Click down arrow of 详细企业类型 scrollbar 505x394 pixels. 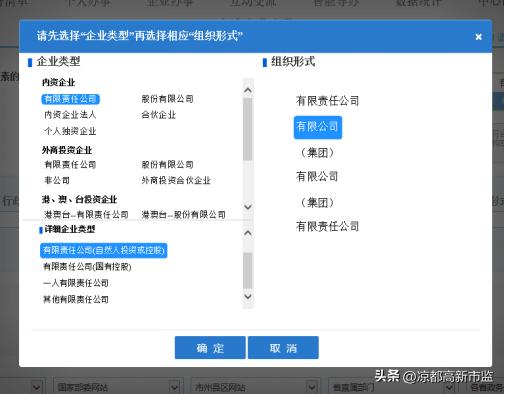point(248,296)
